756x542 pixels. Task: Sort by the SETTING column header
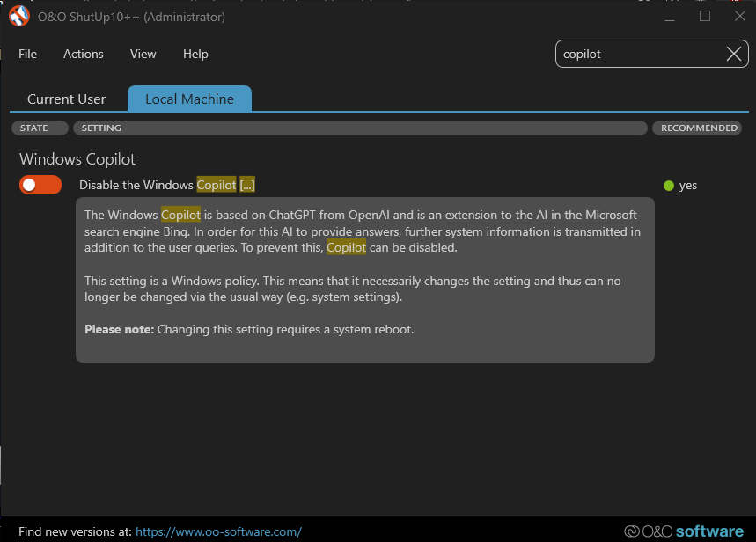[x=360, y=128]
